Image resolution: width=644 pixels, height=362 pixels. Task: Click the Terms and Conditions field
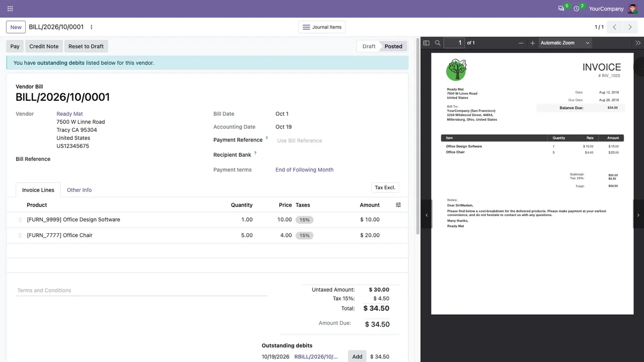coord(141,291)
